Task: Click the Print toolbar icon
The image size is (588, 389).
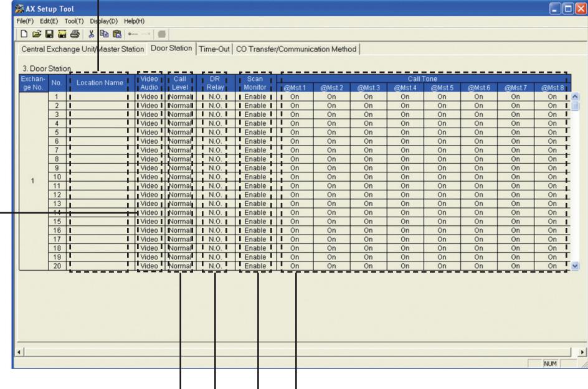Action: click(x=75, y=34)
